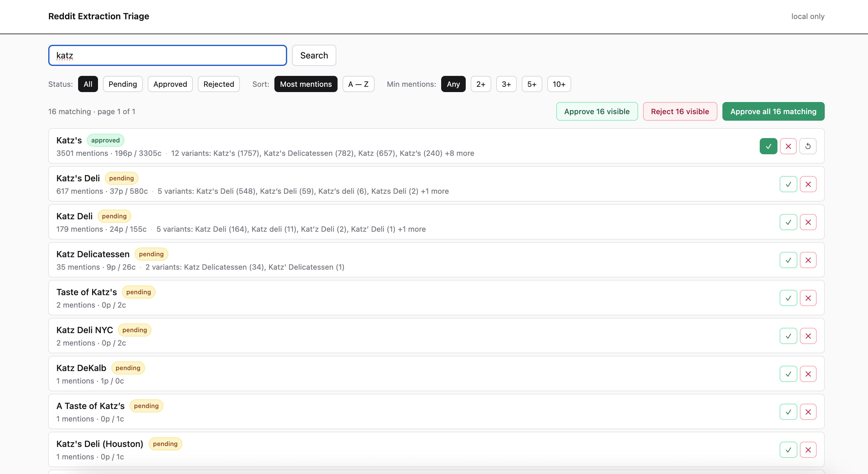Select the Katz Deli entry title
Viewport: 868px width, 474px height.
(74, 216)
